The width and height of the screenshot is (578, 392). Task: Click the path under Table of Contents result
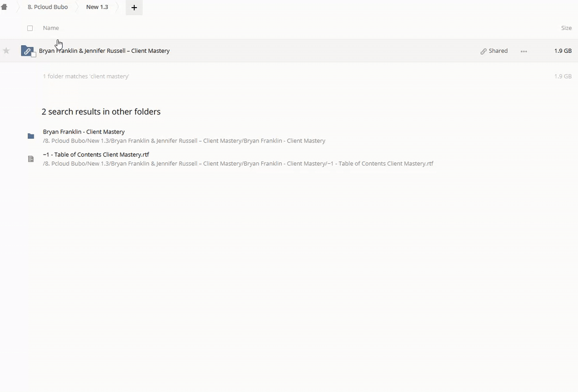pos(238,163)
